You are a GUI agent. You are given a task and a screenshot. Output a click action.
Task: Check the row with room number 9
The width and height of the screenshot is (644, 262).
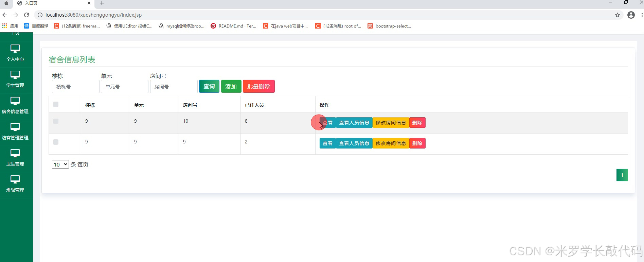pos(56,142)
